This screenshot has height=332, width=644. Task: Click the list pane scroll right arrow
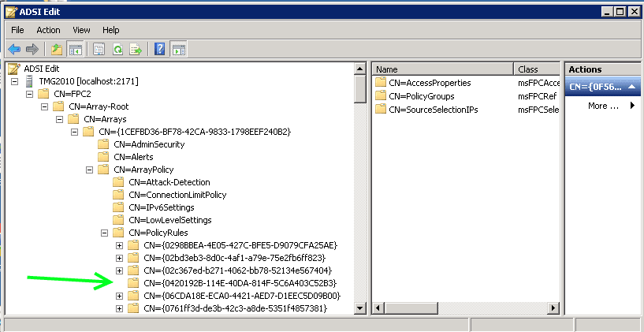pos(553,308)
